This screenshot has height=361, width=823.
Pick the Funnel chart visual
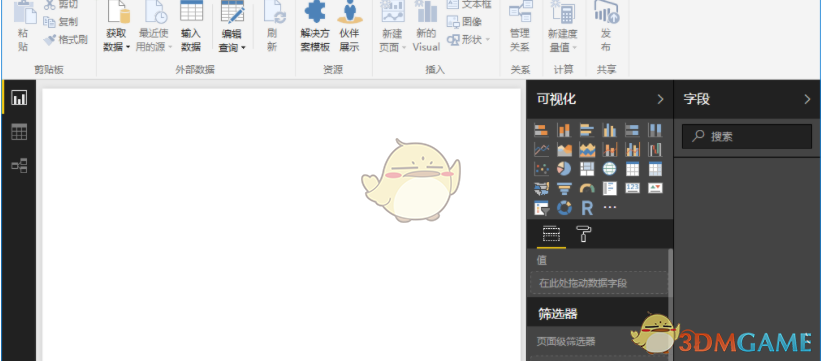pyautogui.click(x=564, y=188)
